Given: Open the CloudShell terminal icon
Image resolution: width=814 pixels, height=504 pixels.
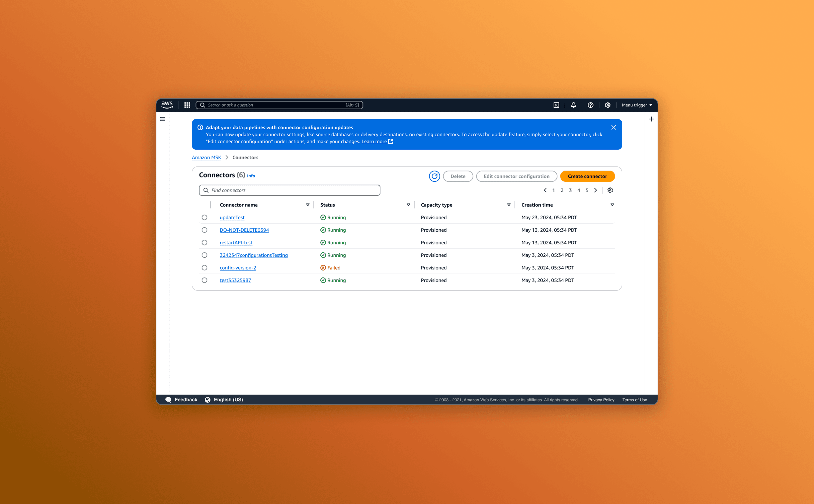Looking at the screenshot, I should [556, 105].
